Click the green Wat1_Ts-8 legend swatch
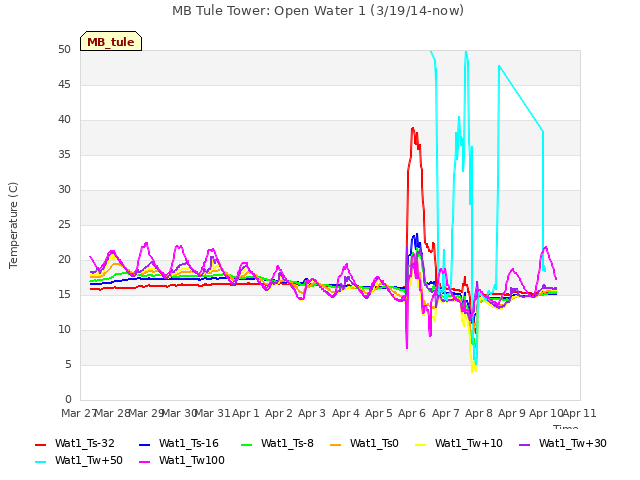This screenshot has height=480, width=640. click(x=247, y=444)
